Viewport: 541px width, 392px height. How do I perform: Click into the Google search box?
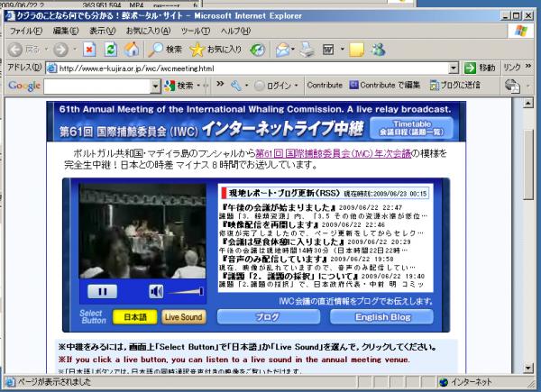tap(97, 87)
